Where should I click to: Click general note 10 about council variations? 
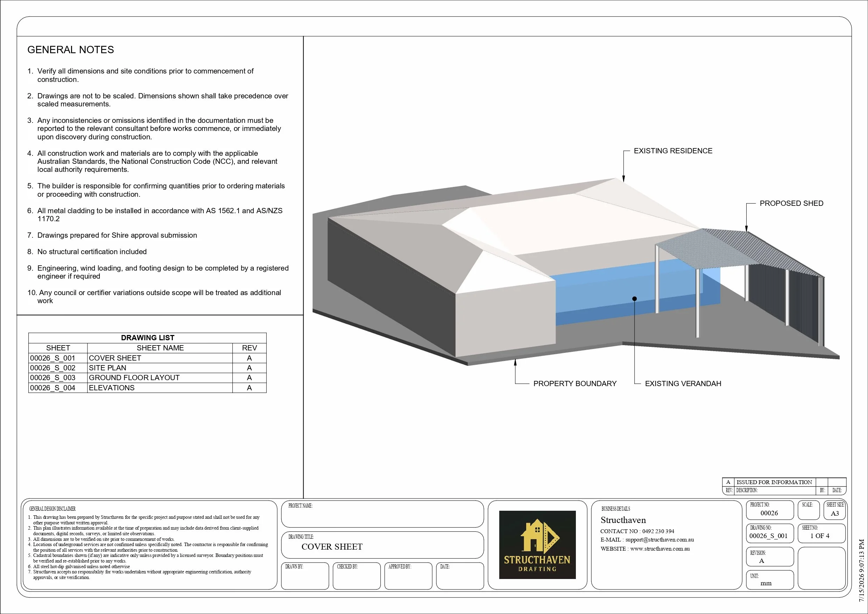coord(154,296)
